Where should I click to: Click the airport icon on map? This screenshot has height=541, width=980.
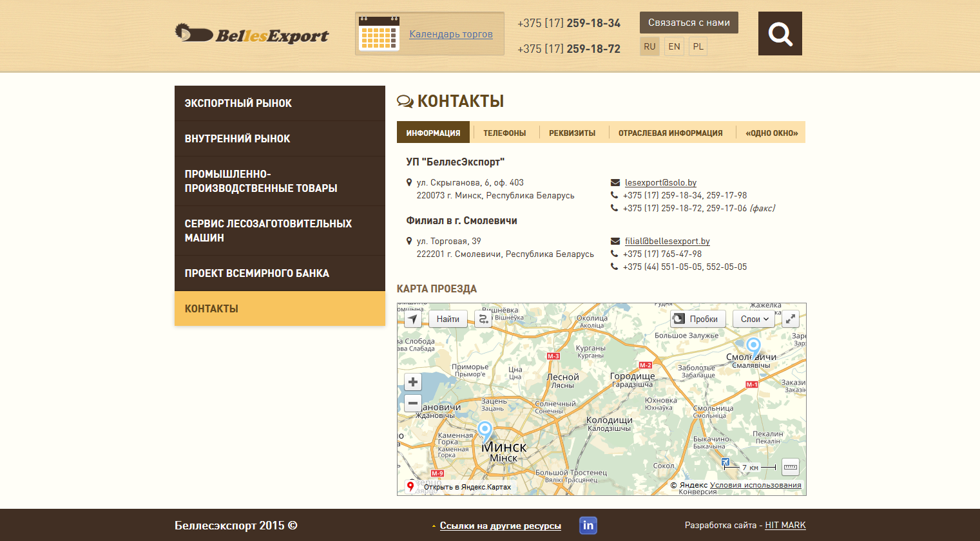point(725,462)
